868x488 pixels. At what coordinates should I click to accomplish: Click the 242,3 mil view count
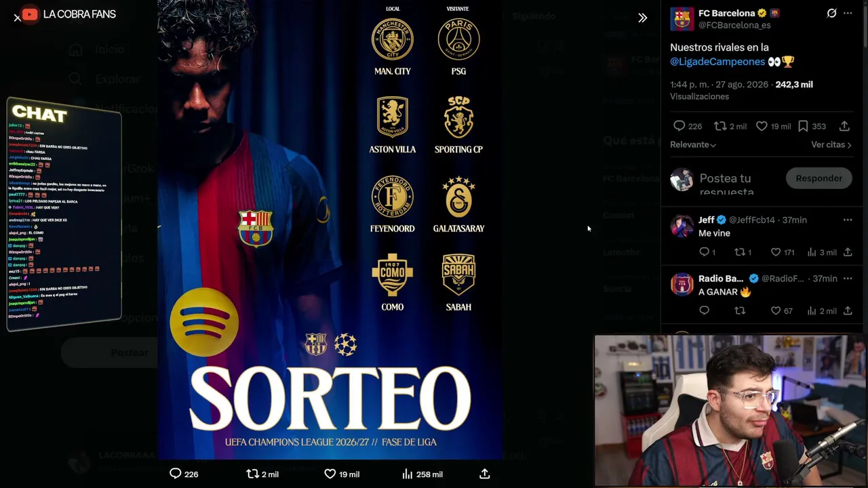click(x=794, y=85)
